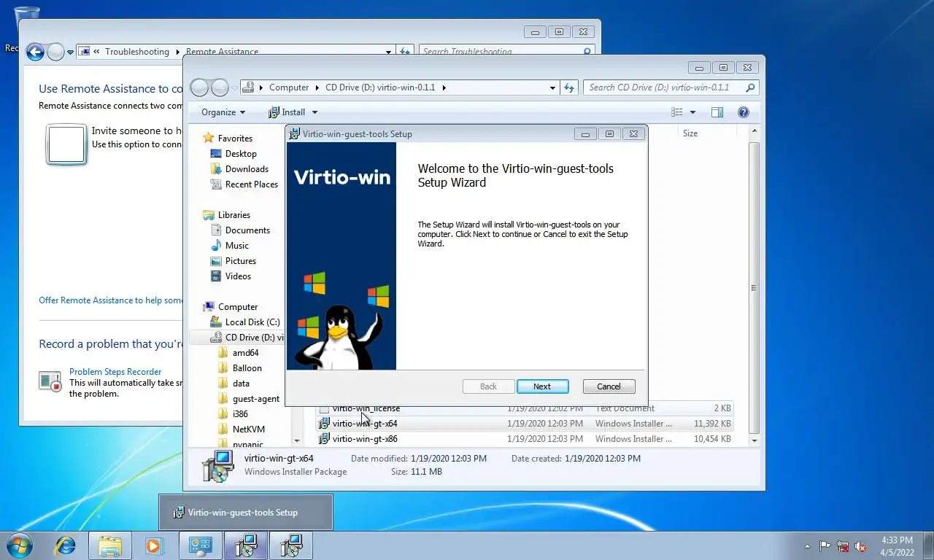Click the navigation pane scroll down arrow
Screen dimensions: 934x560
click(x=296, y=440)
